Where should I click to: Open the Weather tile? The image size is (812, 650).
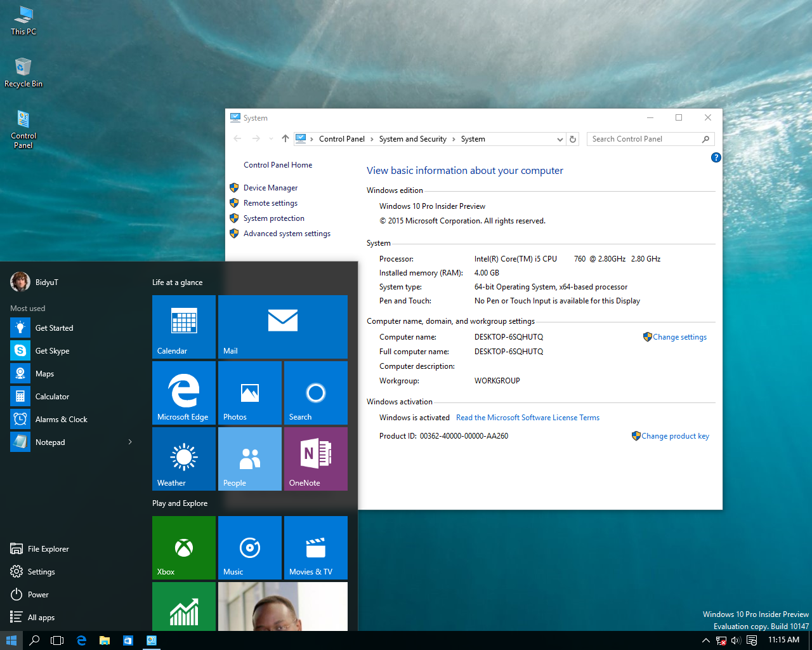(184, 458)
